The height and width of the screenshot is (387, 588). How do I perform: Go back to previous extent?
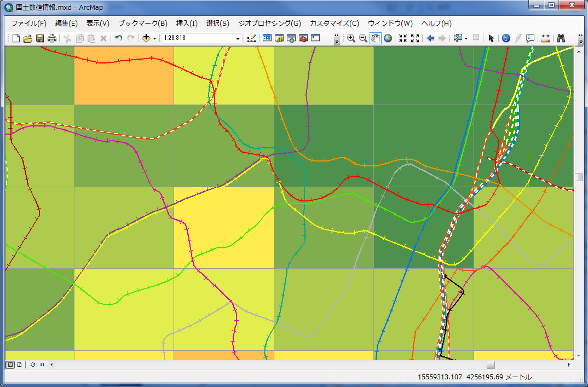point(430,38)
